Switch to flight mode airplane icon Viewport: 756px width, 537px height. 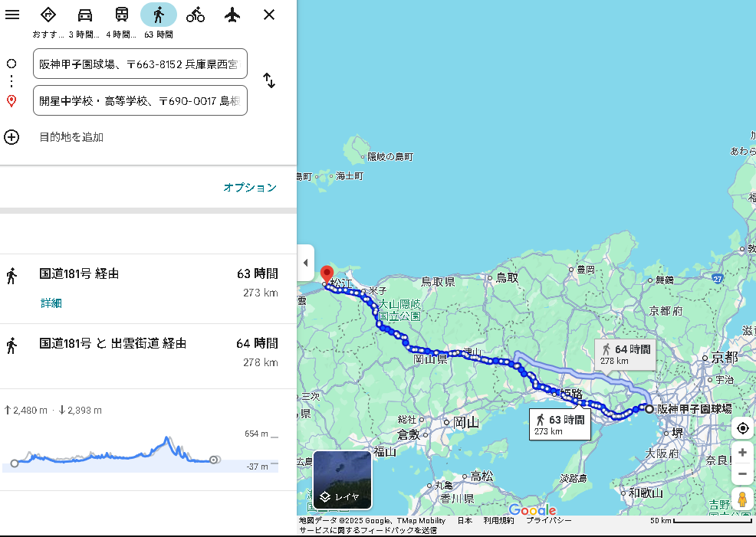click(x=232, y=15)
